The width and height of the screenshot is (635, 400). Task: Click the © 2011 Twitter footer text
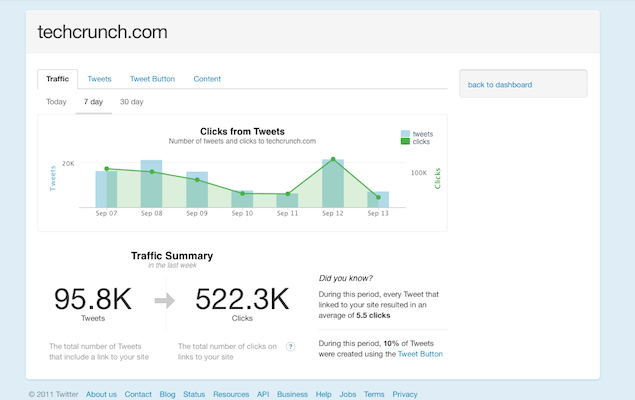coord(53,394)
